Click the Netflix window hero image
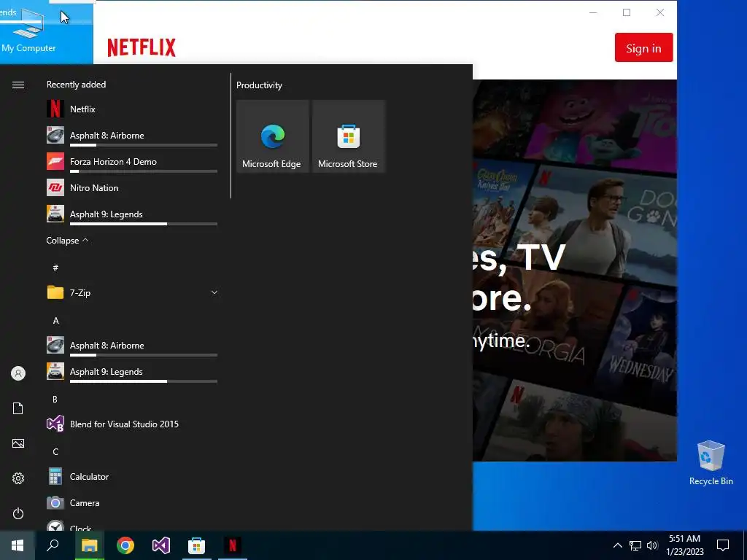747x560 pixels. [x=575, y=270]
